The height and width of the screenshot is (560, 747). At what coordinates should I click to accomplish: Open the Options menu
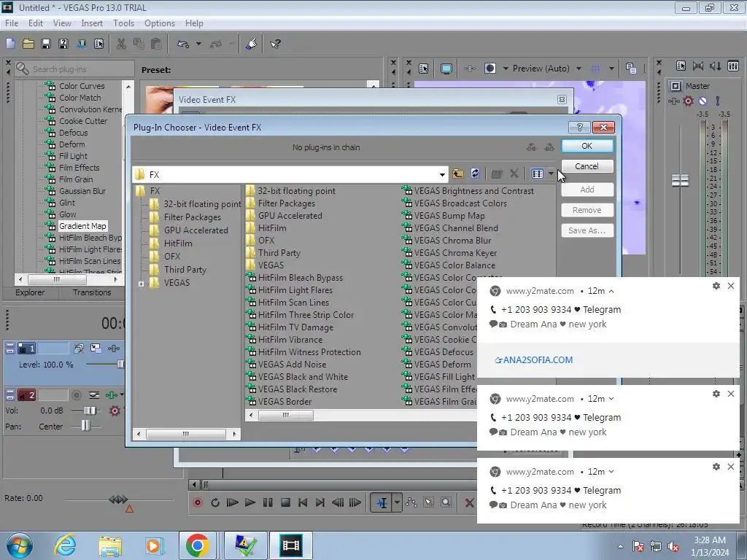pos(160,23)
